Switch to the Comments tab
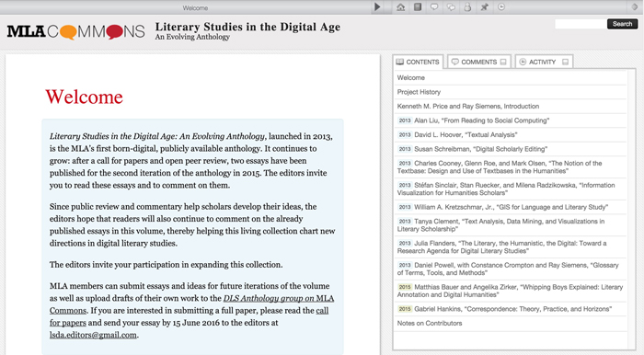The height and width of the screenshot is (355, 644). tap(479, 62)
